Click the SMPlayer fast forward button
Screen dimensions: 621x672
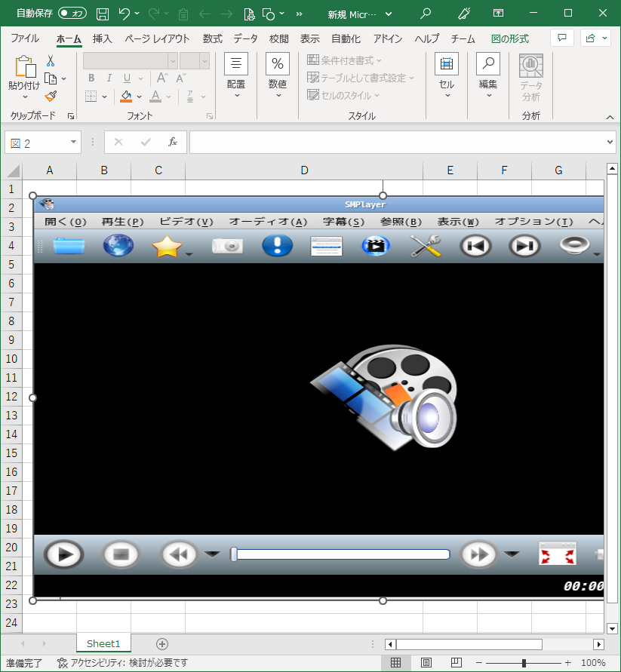478,554
